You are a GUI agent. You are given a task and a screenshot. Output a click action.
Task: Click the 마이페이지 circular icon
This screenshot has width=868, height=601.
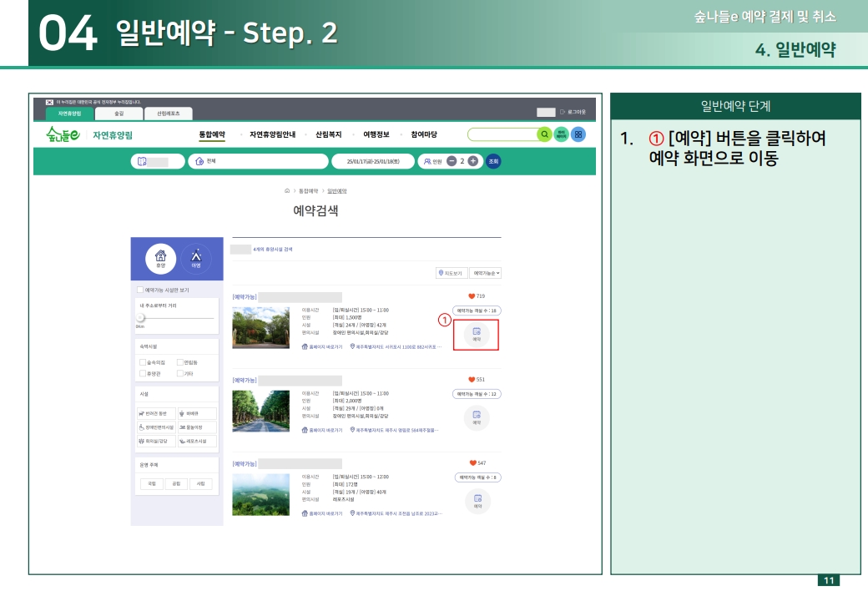coord(559,134)
